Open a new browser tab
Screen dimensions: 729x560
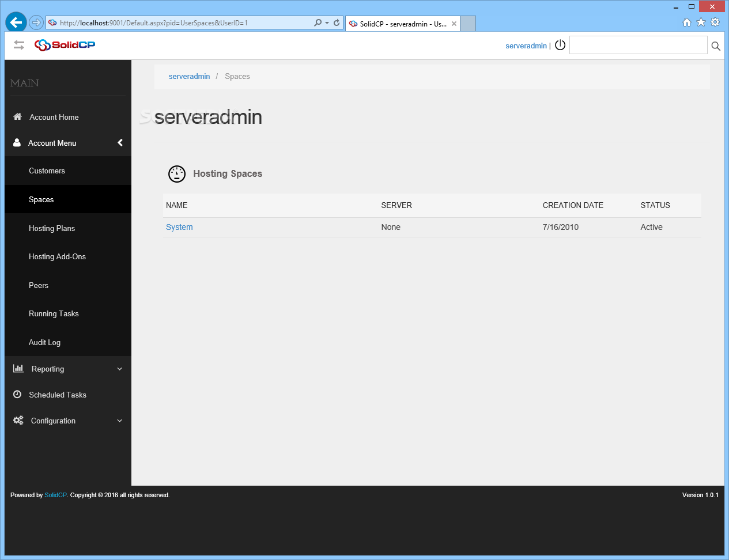coord(468,24)
